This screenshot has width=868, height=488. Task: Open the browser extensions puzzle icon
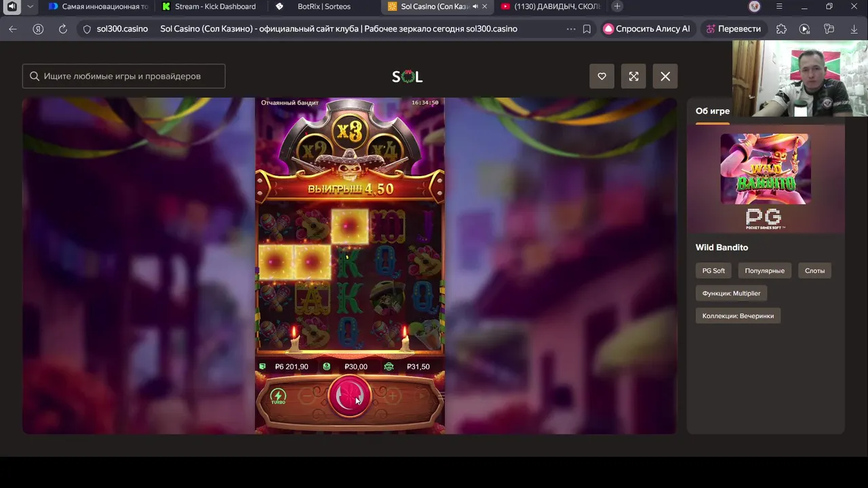(781, 29)
